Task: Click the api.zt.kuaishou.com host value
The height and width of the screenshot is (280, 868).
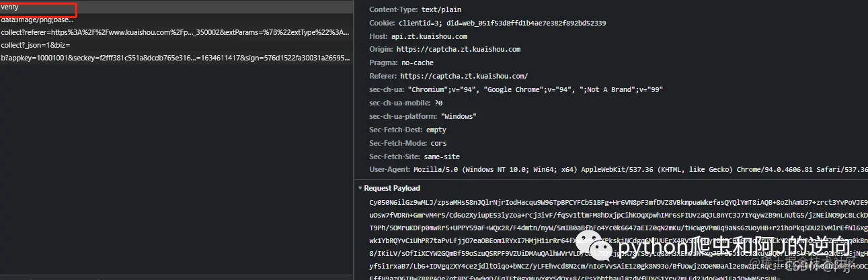Action: (429, 36)
